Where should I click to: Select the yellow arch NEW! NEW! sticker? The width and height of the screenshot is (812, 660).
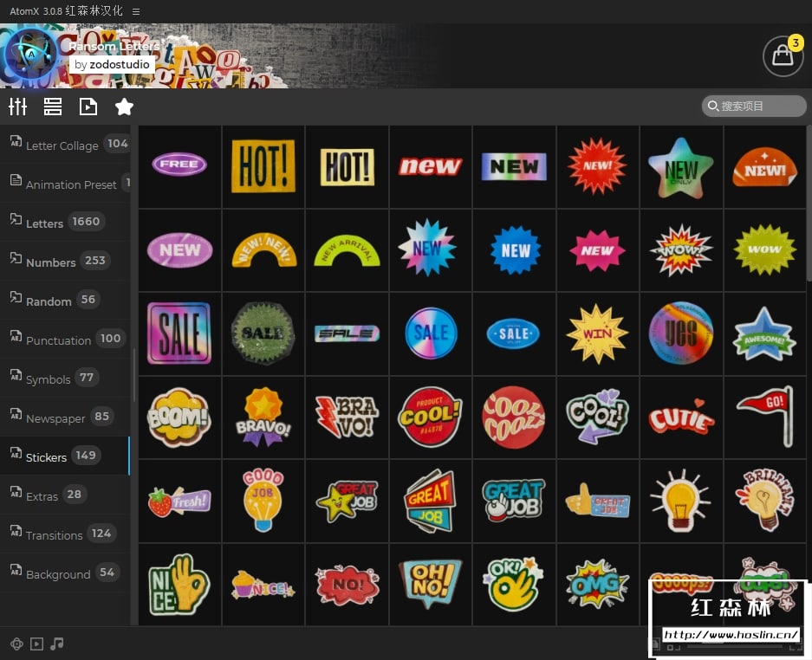click(263, 250)
